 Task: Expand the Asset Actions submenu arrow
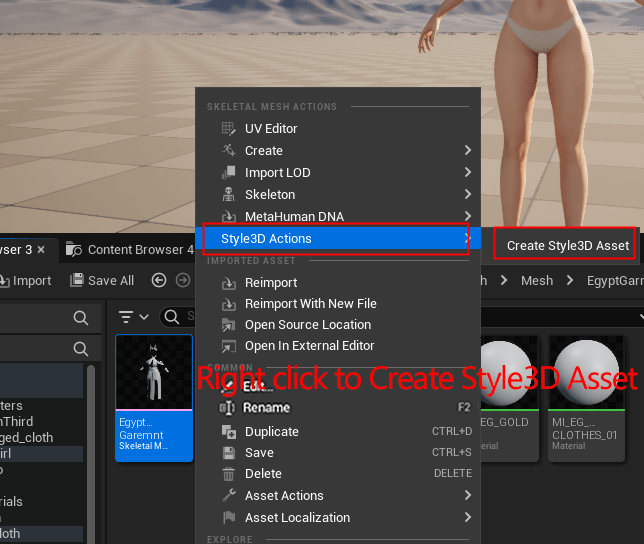coord(467,495)
